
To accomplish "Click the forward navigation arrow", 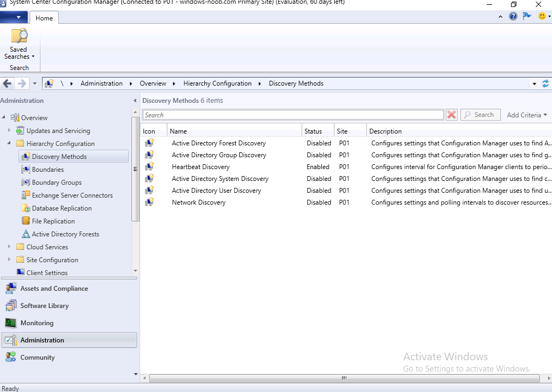I will (x=22, y=83).
